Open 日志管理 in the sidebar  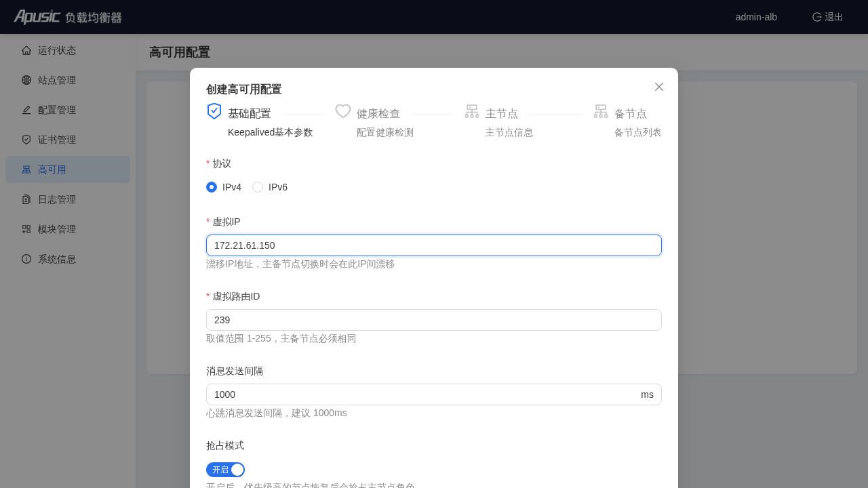[x=68, y=199]
